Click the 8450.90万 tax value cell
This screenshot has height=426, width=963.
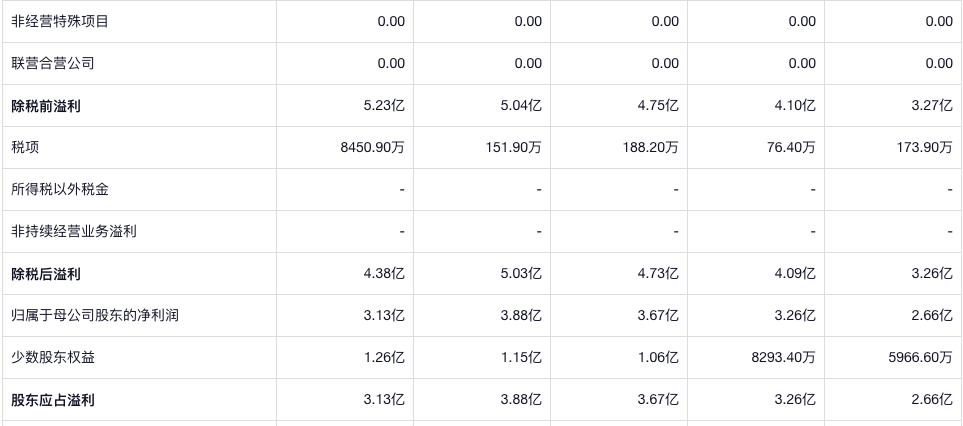coord(373,147)
